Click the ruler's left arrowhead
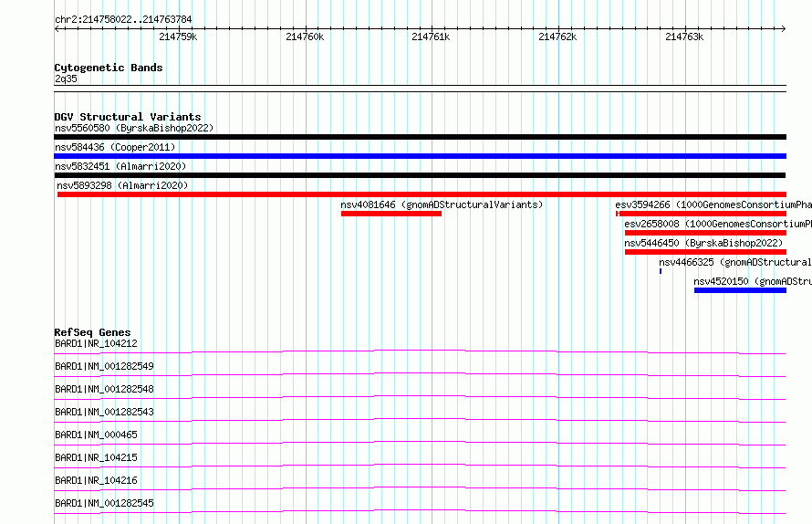This screenshot has height=524, width=812. point(57,29)
